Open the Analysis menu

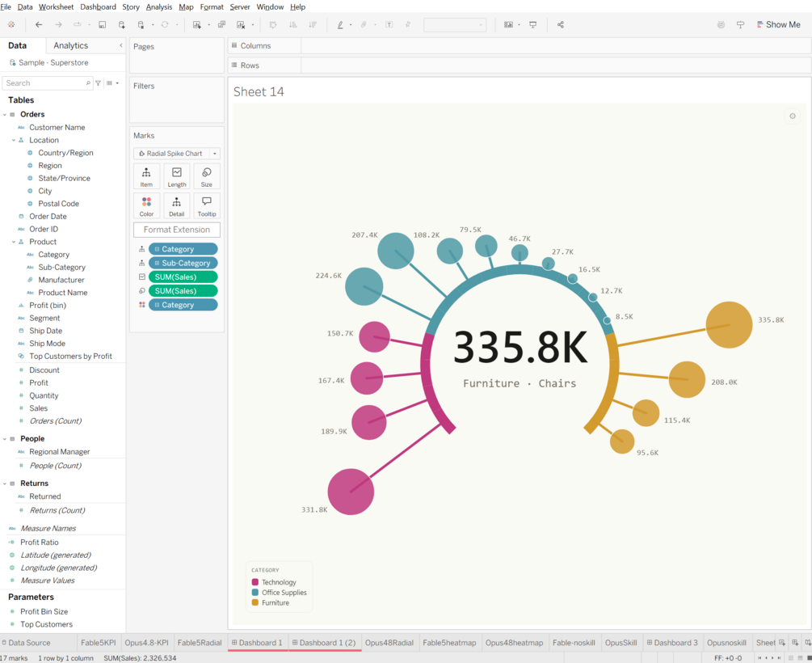click(159, 6)
